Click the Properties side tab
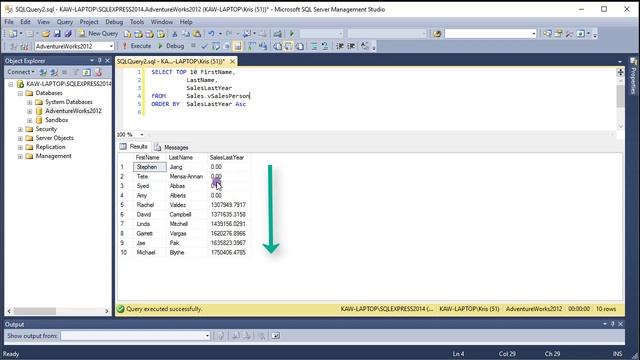Screen dimensions: 640x360 pyautogui.click(x=633, y=77)
